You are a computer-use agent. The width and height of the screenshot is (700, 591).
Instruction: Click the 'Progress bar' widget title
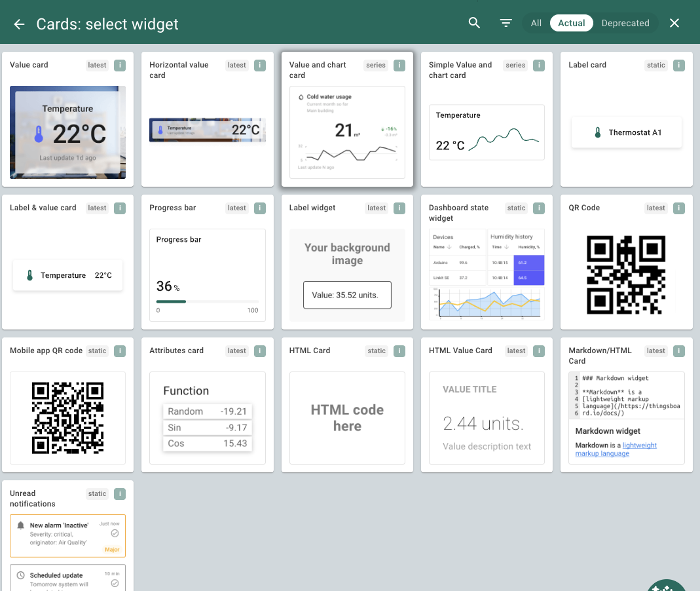(173, 208)
